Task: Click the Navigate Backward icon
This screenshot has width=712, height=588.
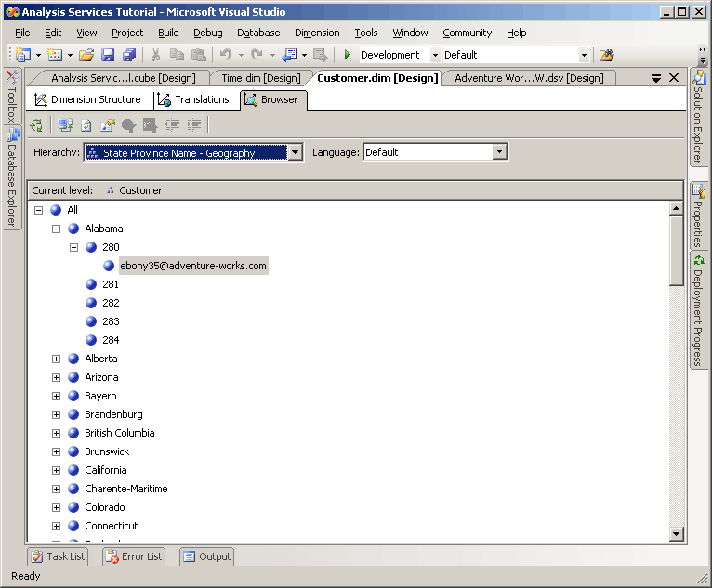Action: 289,55
